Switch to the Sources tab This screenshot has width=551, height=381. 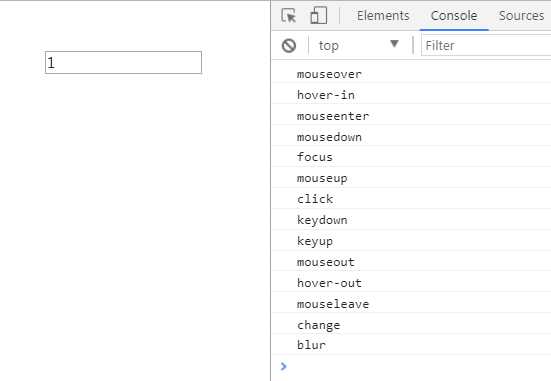tap(521, 16)
